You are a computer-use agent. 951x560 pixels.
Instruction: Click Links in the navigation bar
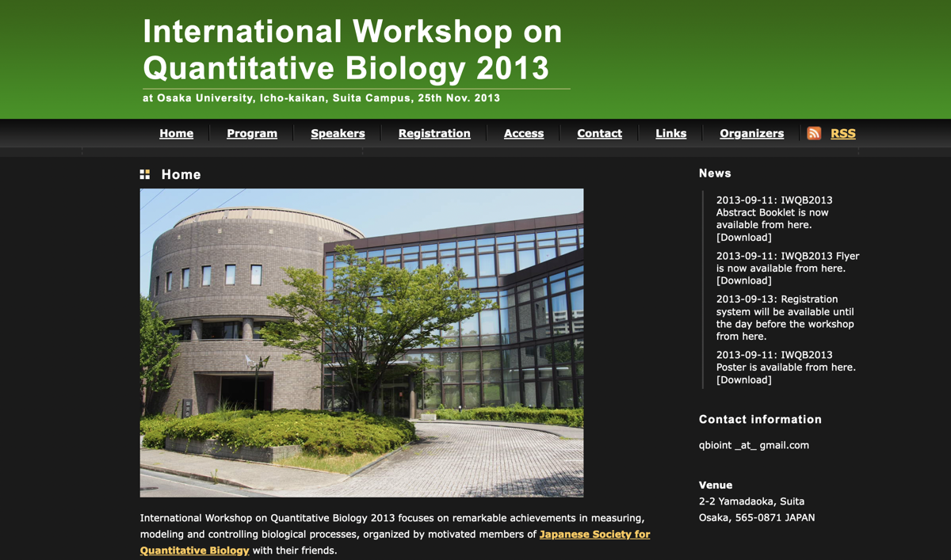tap(670, 133)
